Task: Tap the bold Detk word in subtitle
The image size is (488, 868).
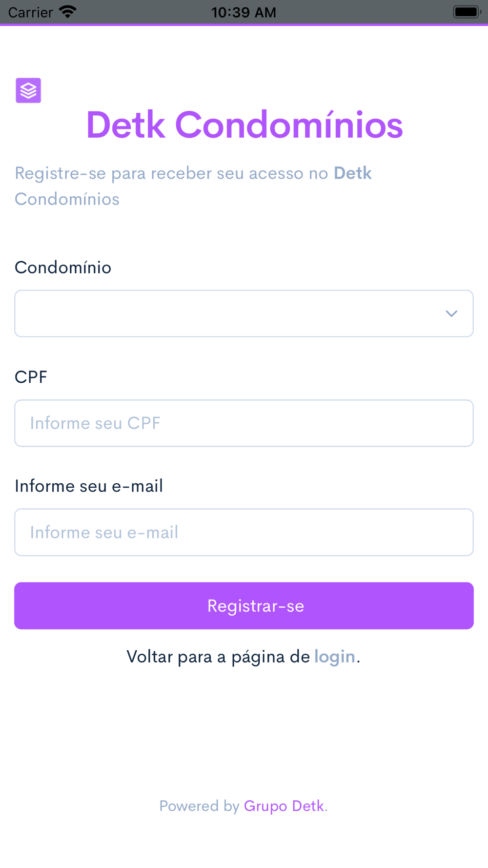Action: [353, 173]
